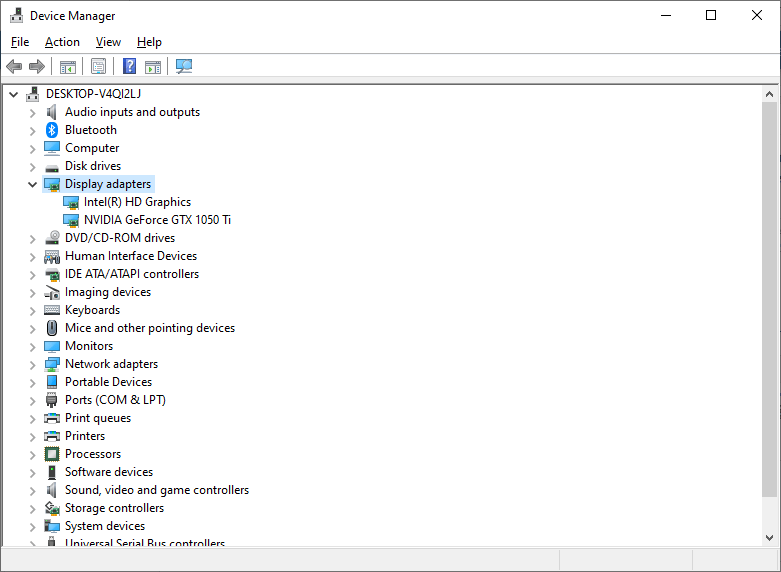This screenshot has width=781, height=572.
Task: Select IDE ATA/ATAPI controllers label
Action: (x=132, y=274)
